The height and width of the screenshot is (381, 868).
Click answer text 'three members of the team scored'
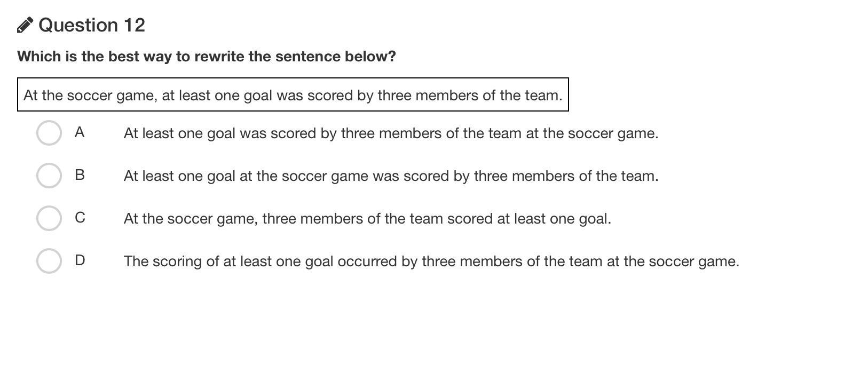pos(367,219)
